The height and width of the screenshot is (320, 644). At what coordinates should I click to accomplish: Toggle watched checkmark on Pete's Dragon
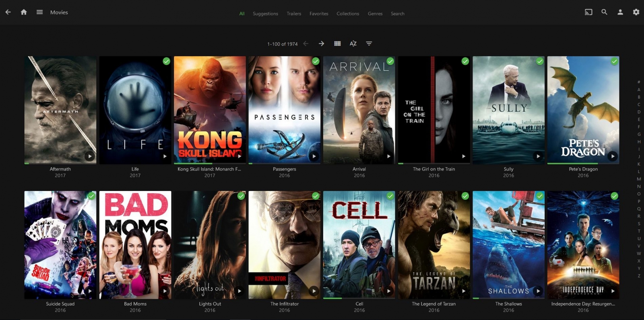[x=614, y=61]
